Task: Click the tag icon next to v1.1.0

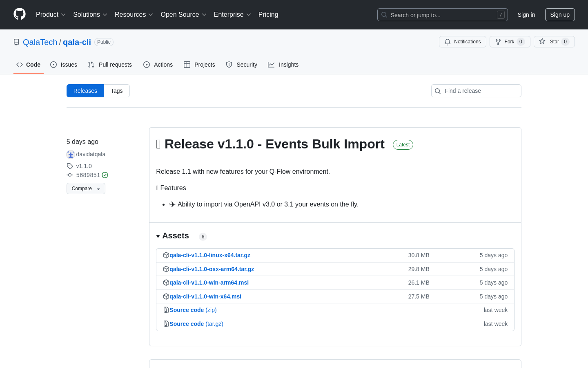Action: pos(70,166)
